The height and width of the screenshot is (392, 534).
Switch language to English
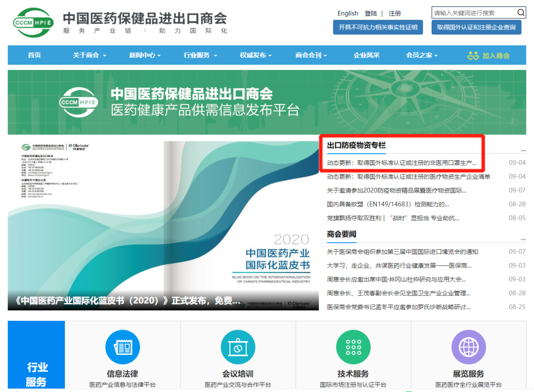coord(348,13)
